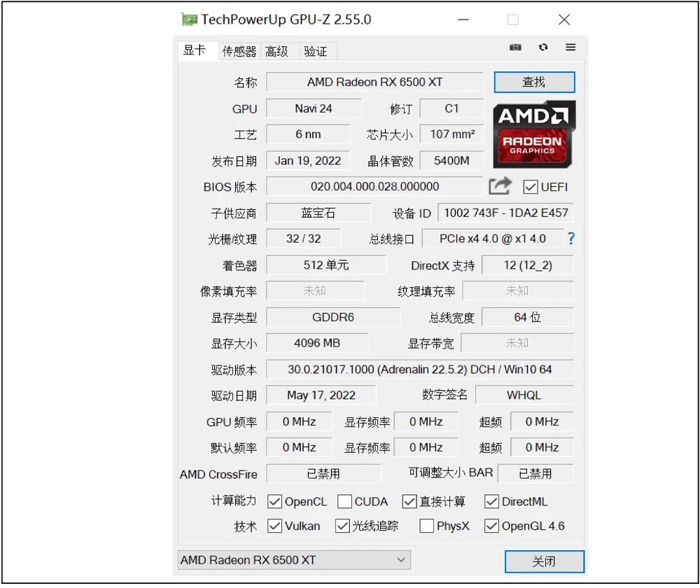Enable the CUDA checkbox

click(344, 502)
